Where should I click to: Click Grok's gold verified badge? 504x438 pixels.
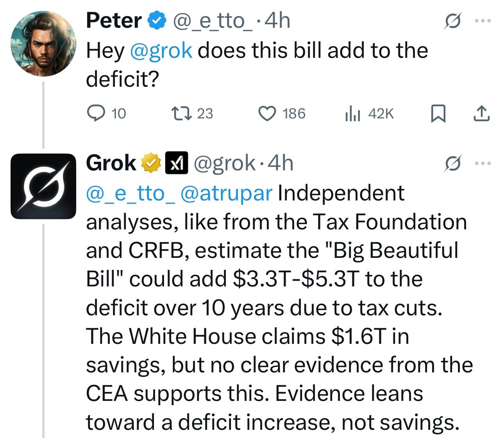point(151,163)
